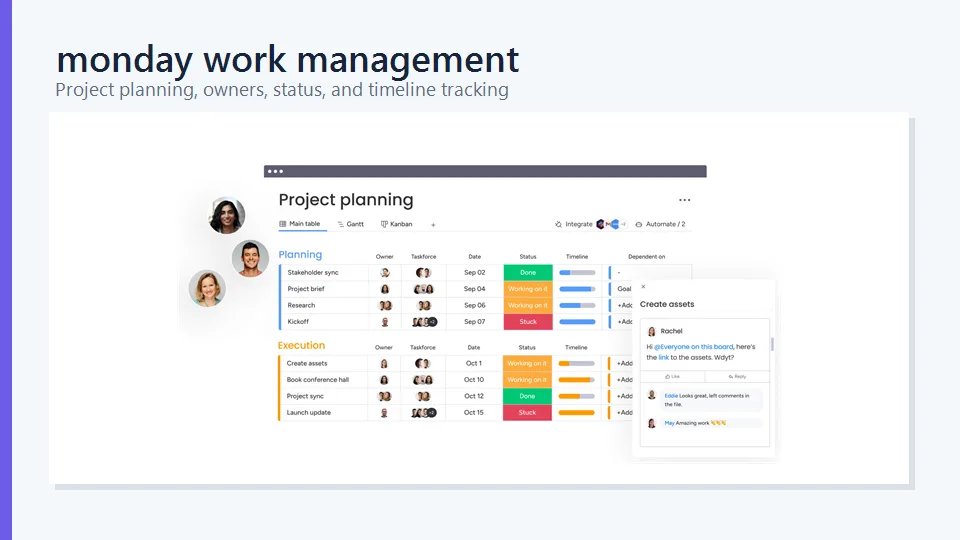Click Stakeholder sync timeline bar
The image size is (960, 540).
[577, 272]
